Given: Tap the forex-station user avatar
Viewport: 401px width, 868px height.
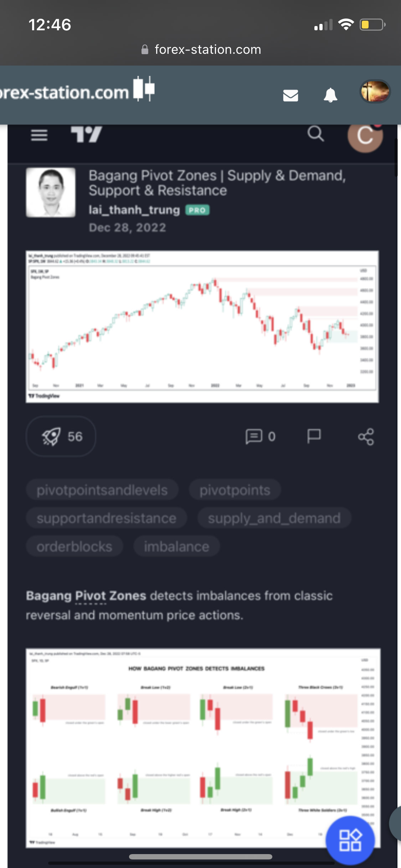Looking at the screenshot, I should 375,92.
